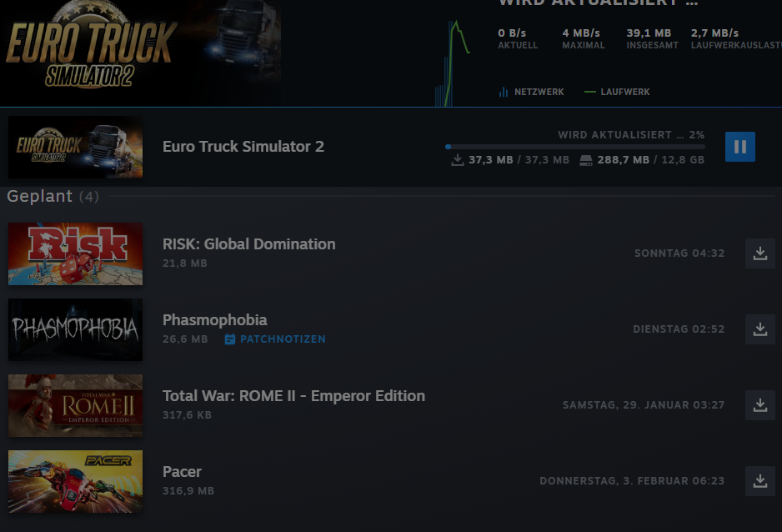
Task: Click the 2,7 MB/s Laufwerkauslastung statistic
Action: pyautogui.click(x=736, y=38)
